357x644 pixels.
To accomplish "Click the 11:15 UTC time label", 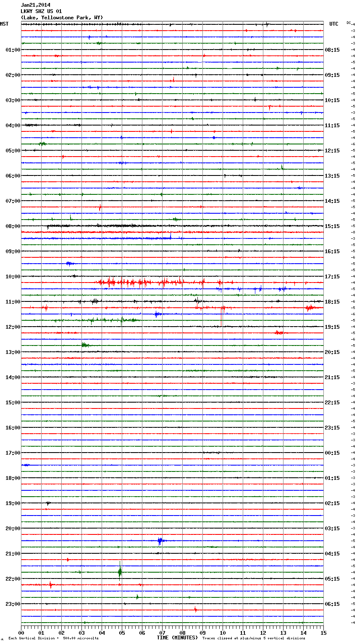I will pyautogui.click(x=332, y=126).
